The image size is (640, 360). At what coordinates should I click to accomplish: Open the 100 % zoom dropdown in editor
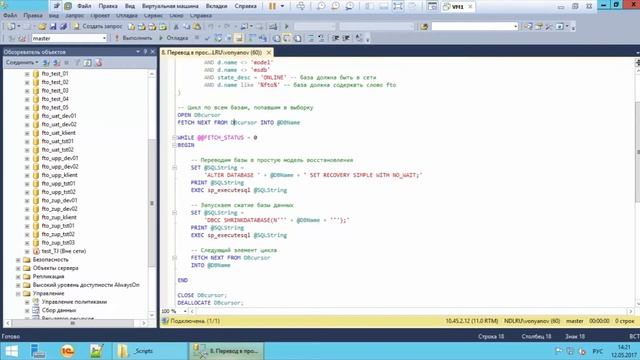coord(185,311)
